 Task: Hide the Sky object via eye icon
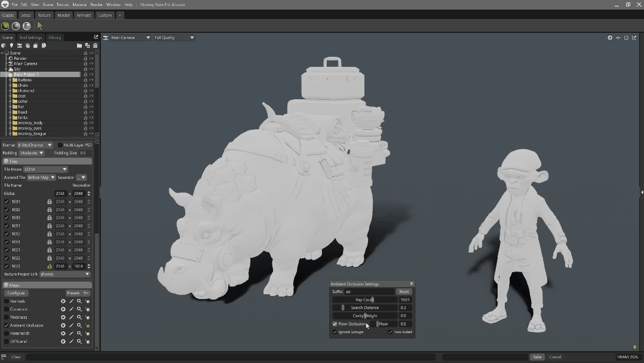91,69
